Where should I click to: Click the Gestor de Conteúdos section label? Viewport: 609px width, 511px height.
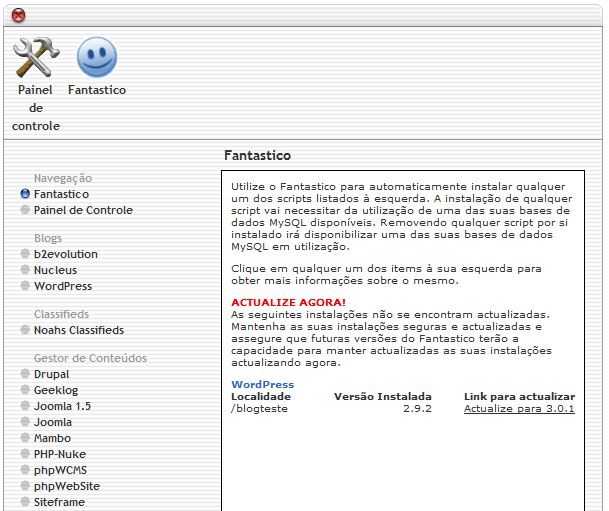(x=90, y=358)
